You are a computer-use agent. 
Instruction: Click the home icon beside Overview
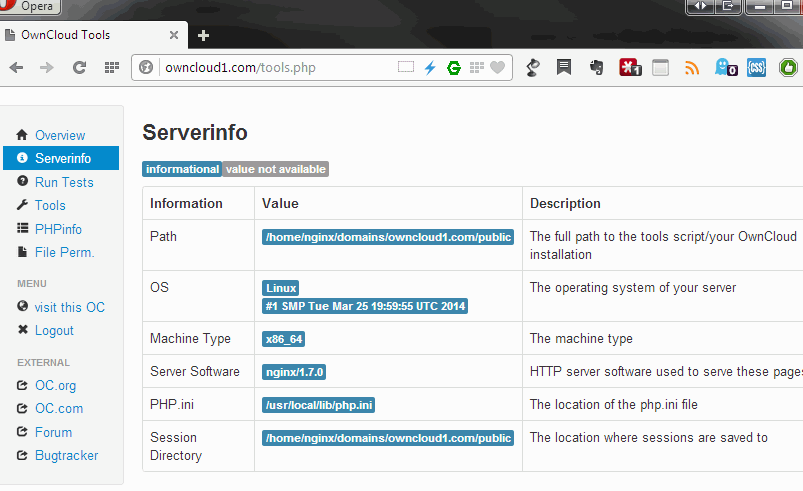point(22,135)
